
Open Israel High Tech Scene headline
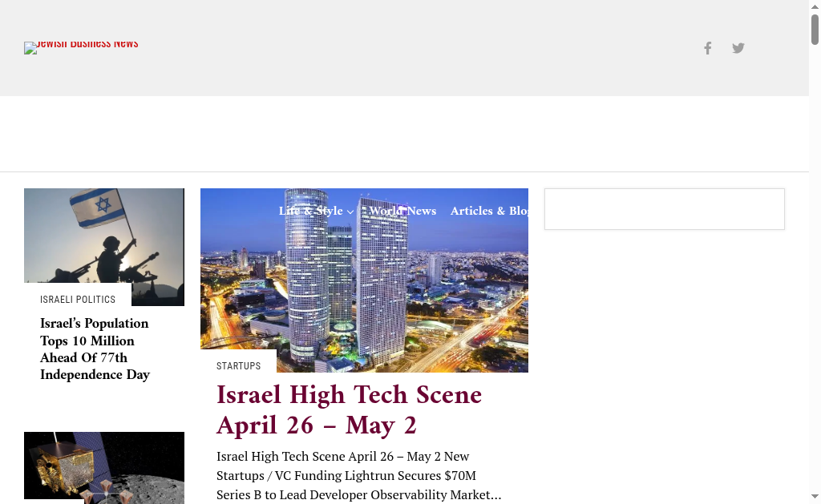pos(350,409)
